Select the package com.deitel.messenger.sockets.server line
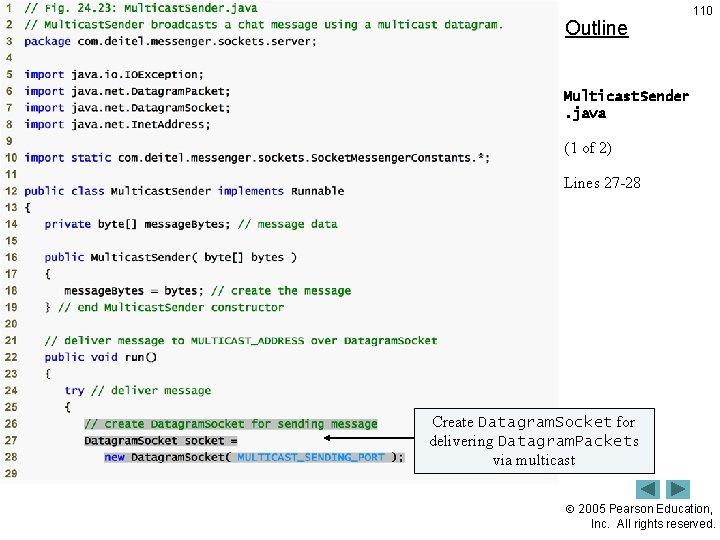This screenshot has width=720, height=540. pyautogui.click(x=170, y=41)
